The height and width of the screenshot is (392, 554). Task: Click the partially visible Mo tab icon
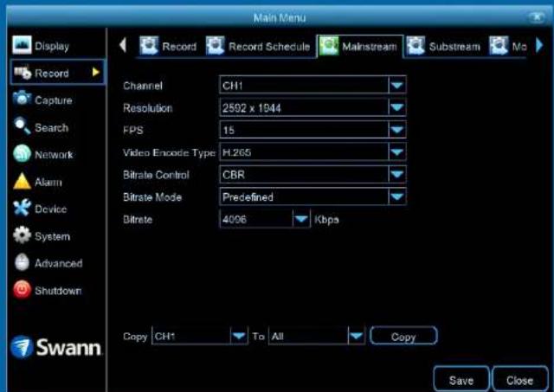(x=499, y=46)
